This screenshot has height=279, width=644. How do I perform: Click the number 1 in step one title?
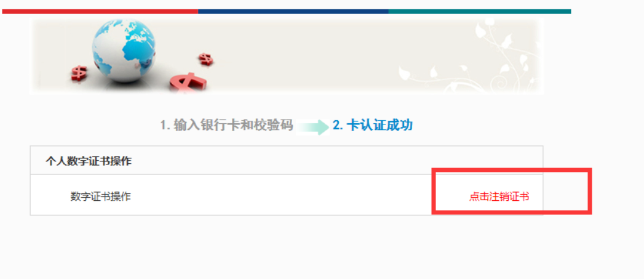pos(163,126)
